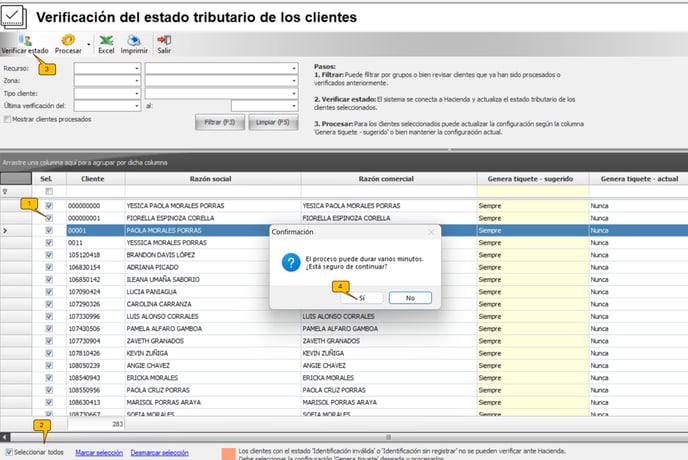
Task: Click the Cliente filter row cell
Action: tap(96, 191)
